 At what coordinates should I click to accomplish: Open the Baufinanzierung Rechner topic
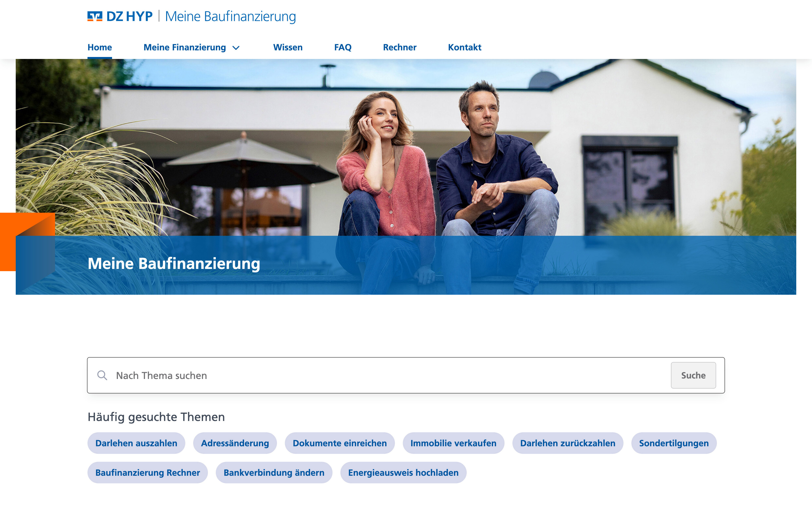[x=147, y=472]
